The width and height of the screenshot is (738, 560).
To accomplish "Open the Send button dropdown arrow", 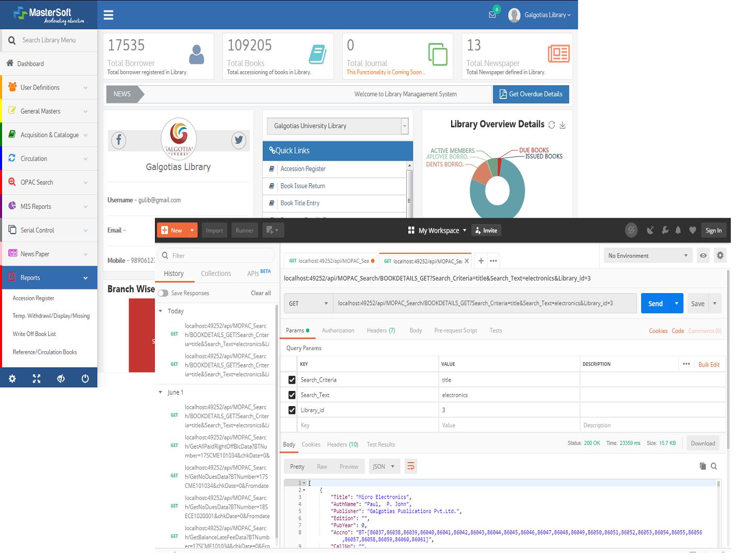I will 677,304.
